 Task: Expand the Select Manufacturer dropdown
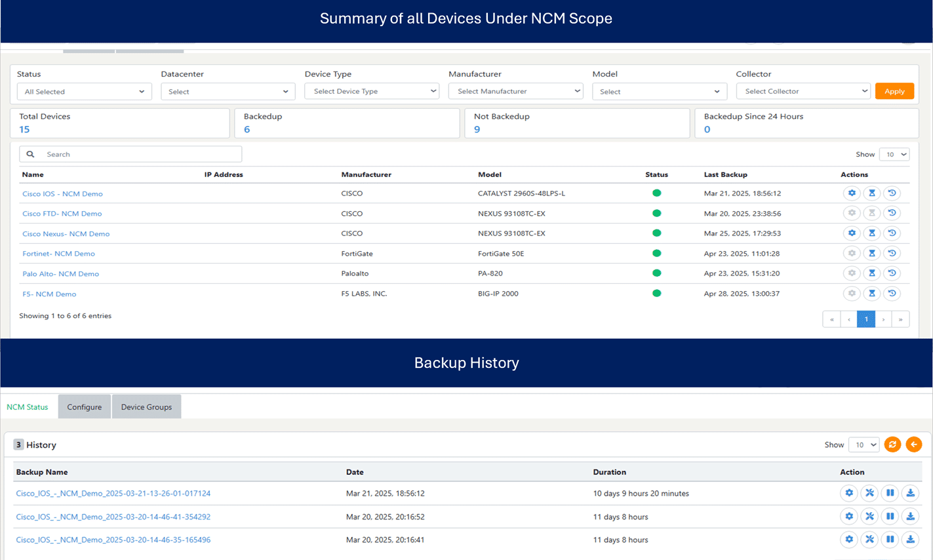[515, 92]
